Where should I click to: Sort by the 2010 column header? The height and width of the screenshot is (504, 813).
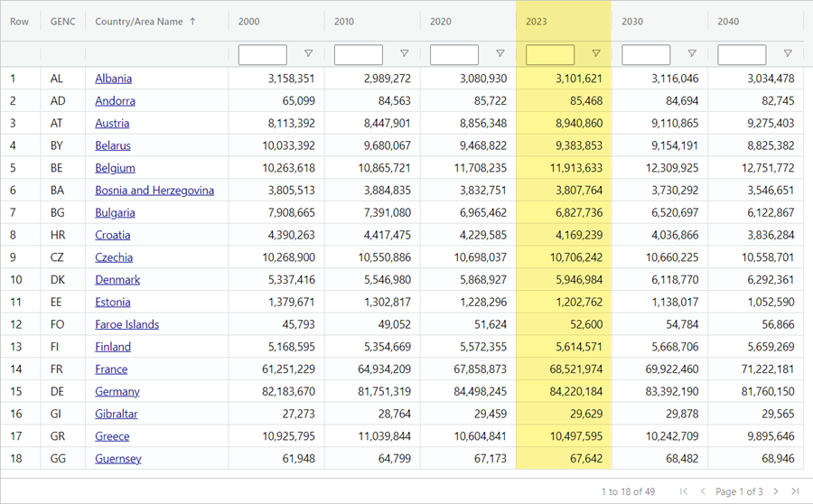(x=344, y=22)
